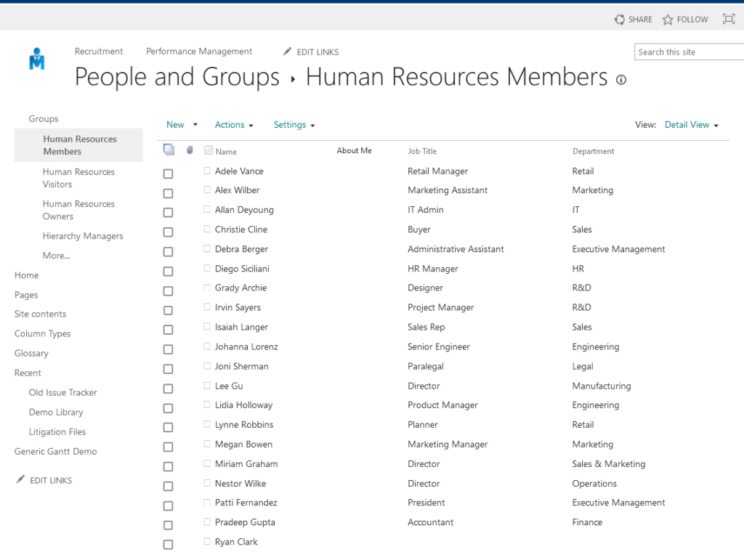Click the attachment paperclip column icon
The width and height of the screenshot is (744, 560).
coord(190,150)
